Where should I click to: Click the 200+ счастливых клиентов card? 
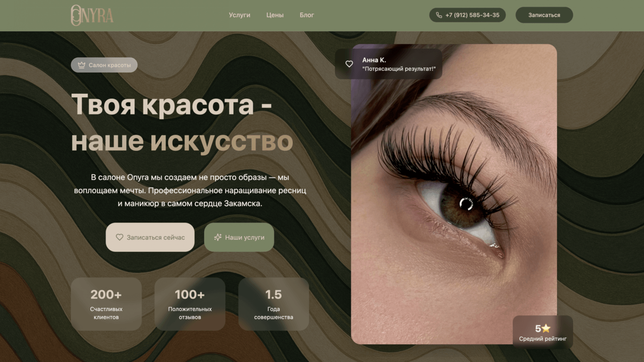point(106,304)
